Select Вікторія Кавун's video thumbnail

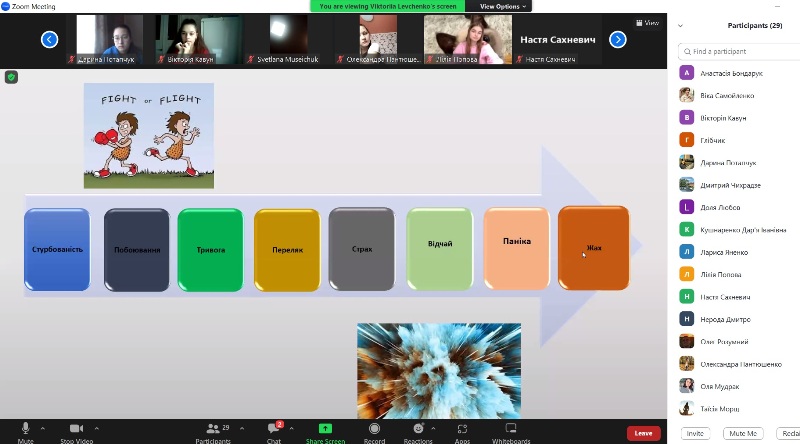coord(198,39)
